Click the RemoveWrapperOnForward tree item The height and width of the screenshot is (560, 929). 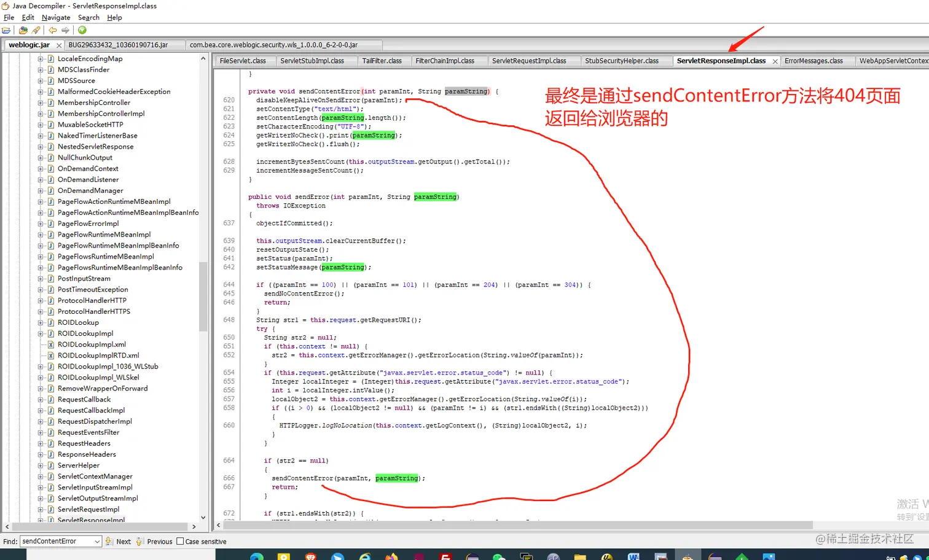click(103, 389)
